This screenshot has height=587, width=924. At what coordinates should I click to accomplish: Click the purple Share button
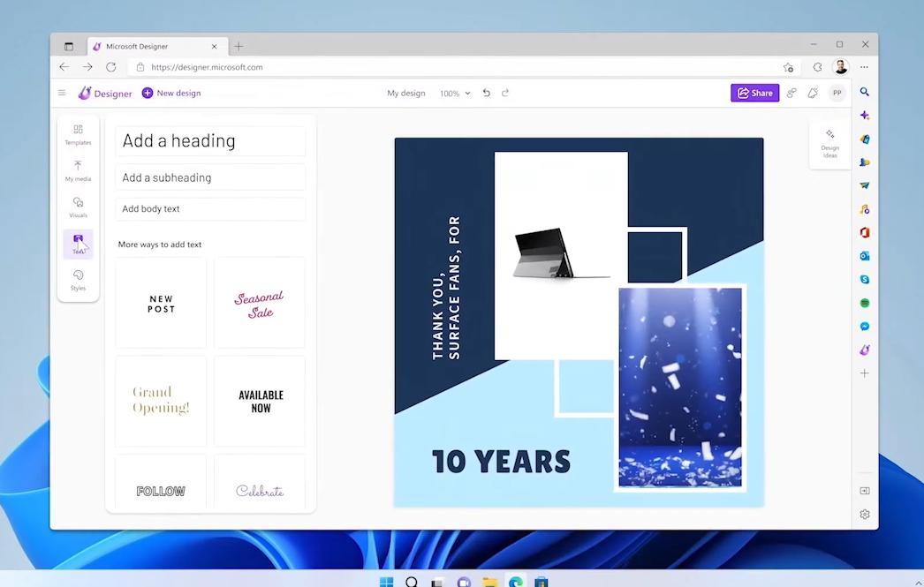[755, 93]
